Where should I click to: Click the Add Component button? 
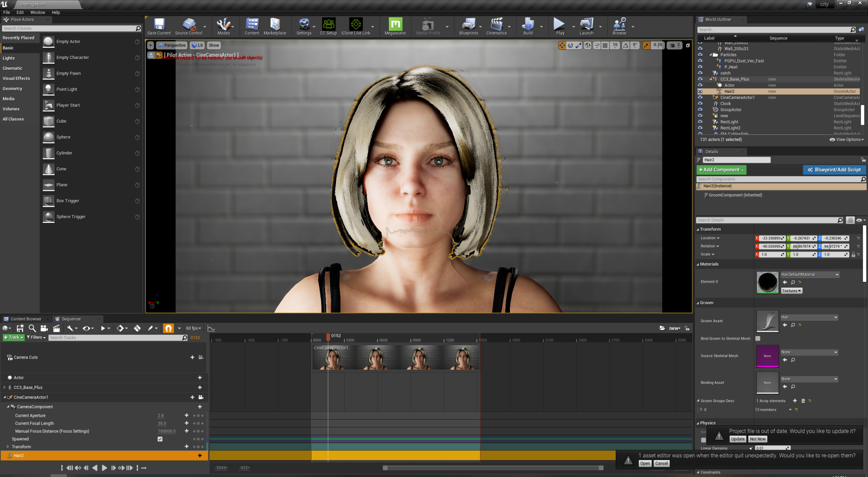pos(721,170)
